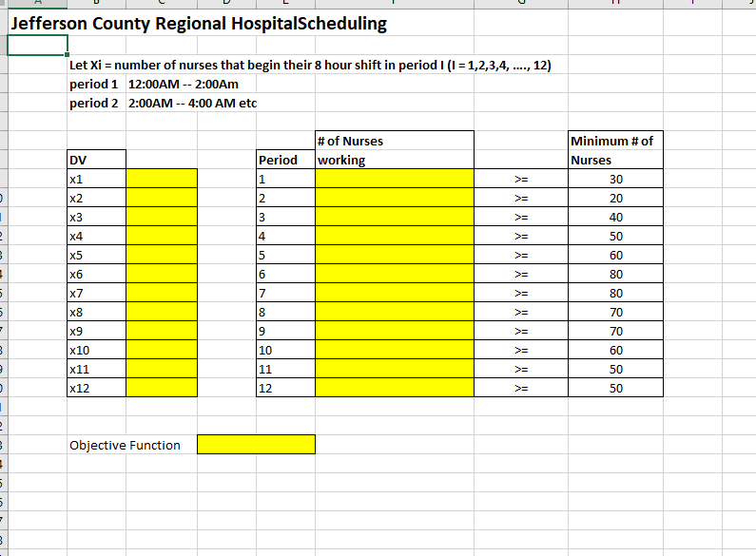This screenshot has height=556, width=756.
Task: Click the "period 2" label cell
Action: [x=96, y=103]
